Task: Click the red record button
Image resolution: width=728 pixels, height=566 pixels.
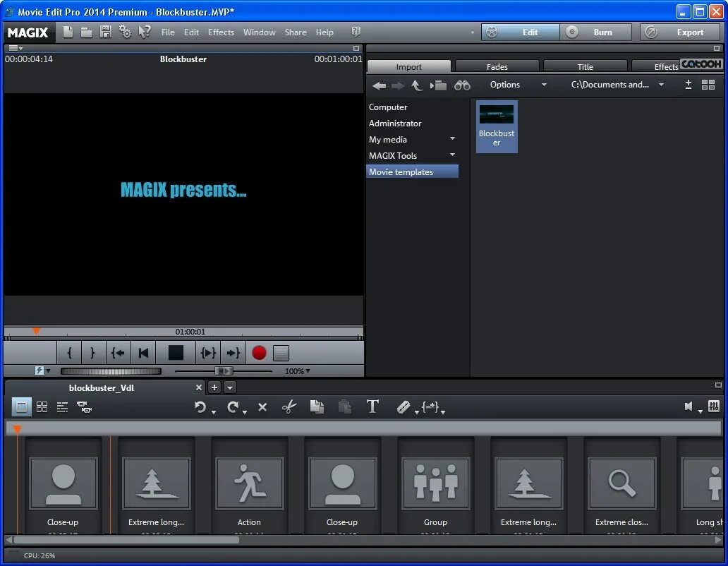Action: click(259, 353)
